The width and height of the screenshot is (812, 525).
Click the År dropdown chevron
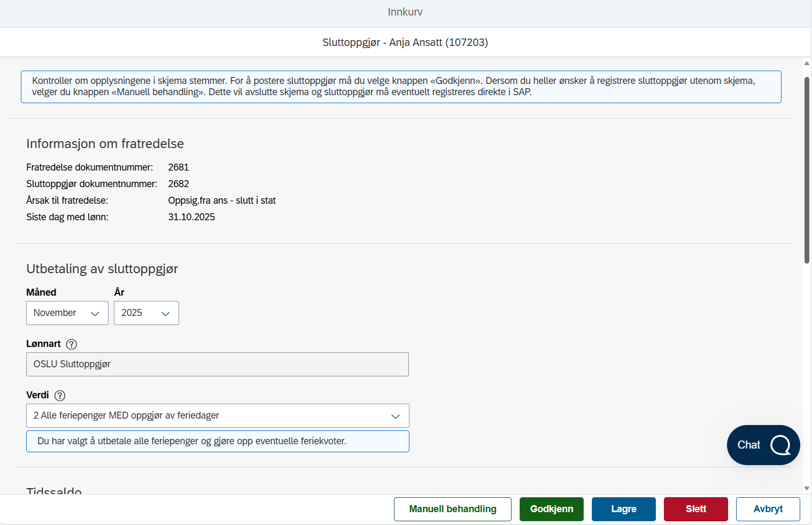click(166, 314)
